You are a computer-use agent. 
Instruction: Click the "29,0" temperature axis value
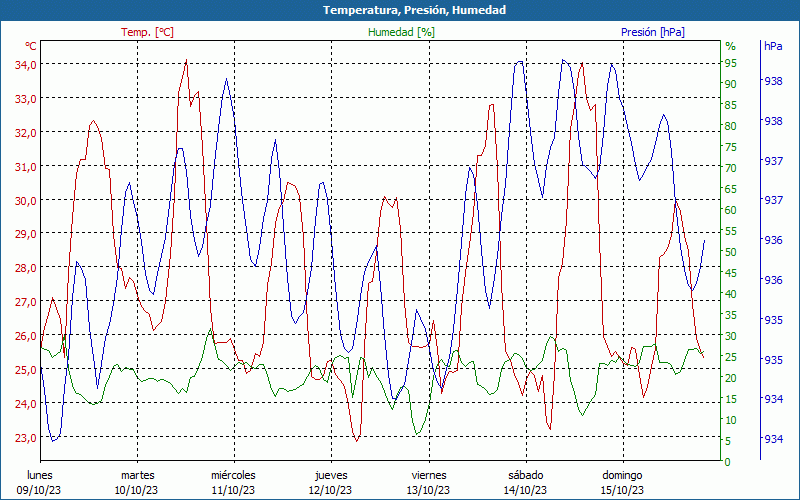(25, 234)
